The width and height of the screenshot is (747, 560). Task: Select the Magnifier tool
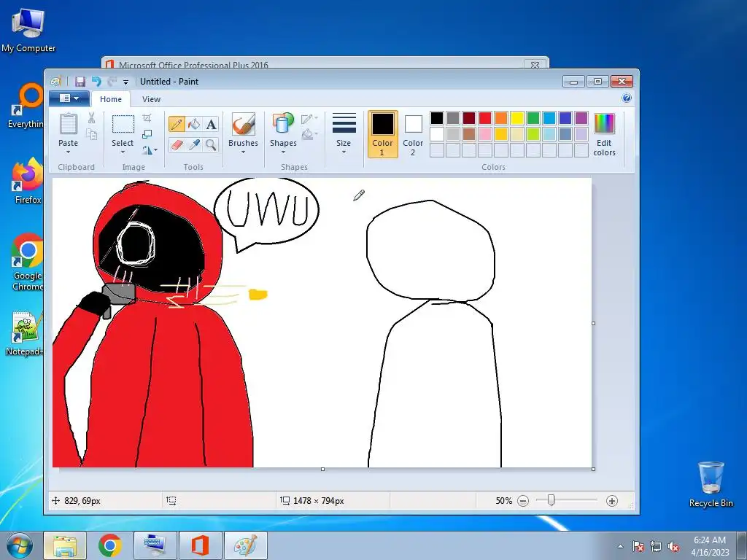point(211,144)
